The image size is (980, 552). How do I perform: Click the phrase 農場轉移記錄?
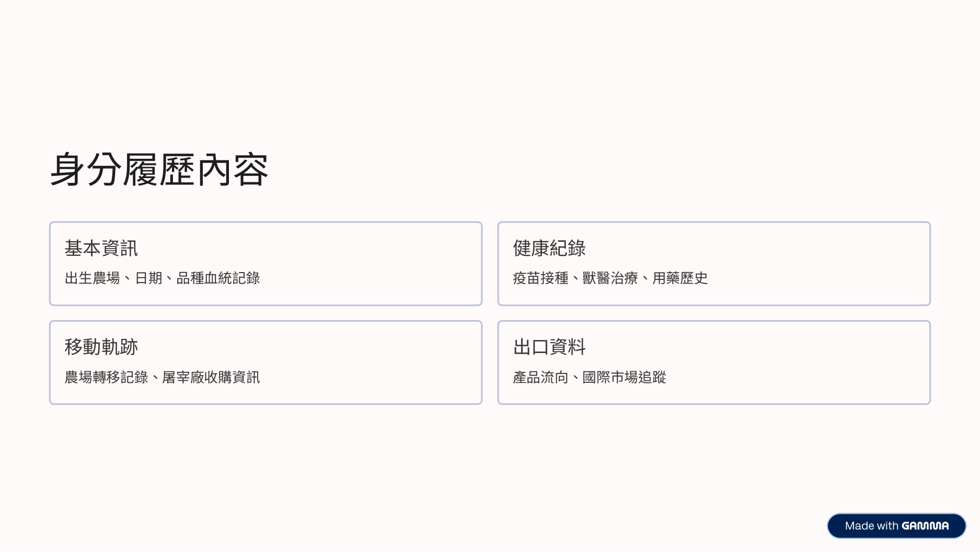pyautogui.click(x=107, y=377)
